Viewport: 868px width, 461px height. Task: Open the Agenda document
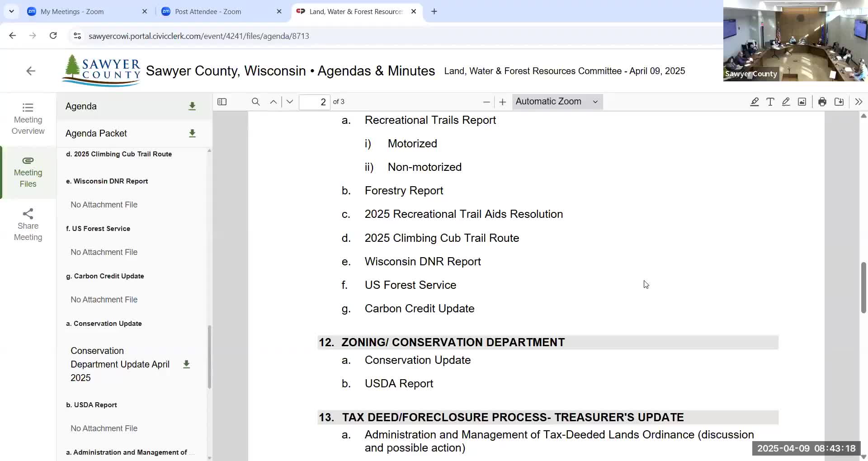tap(81, 106)
